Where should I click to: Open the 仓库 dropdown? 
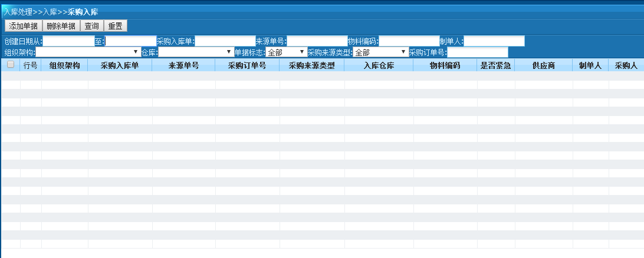click(x=196, y=52)
